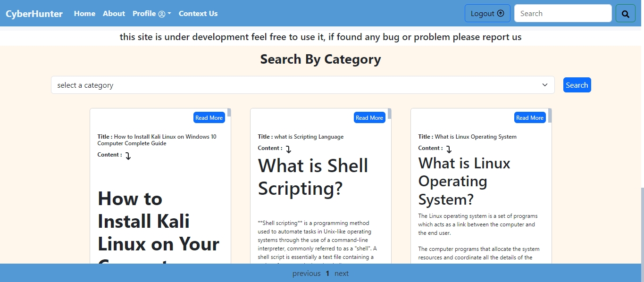Click the 'Search By Category' heading
This screenshot has height=282, width=644.
pyautogui.click(x=320, y=59)
